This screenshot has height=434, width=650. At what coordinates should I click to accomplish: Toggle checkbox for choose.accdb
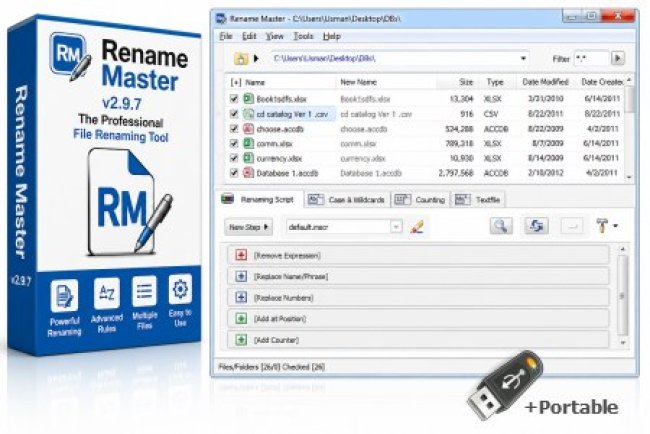[x=234, y=129]
